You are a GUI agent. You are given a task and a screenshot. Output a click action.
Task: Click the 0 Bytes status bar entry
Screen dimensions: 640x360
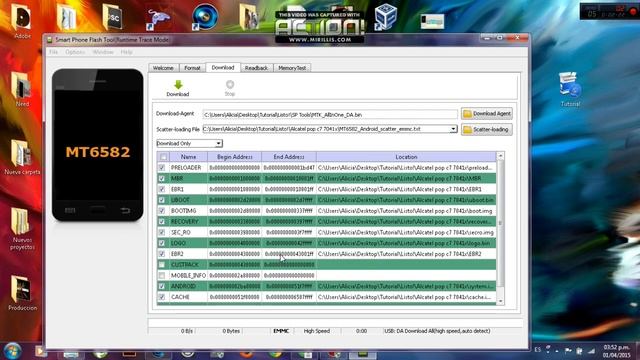pos(231,331)
